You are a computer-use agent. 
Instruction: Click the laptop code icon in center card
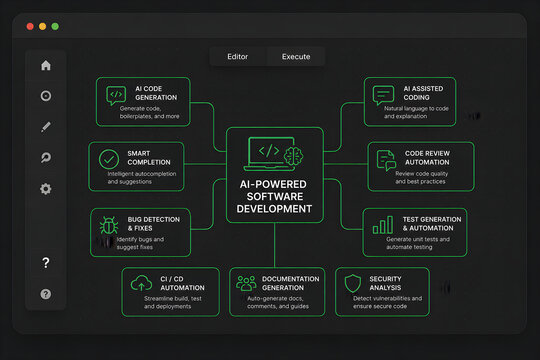pos(269,154)
